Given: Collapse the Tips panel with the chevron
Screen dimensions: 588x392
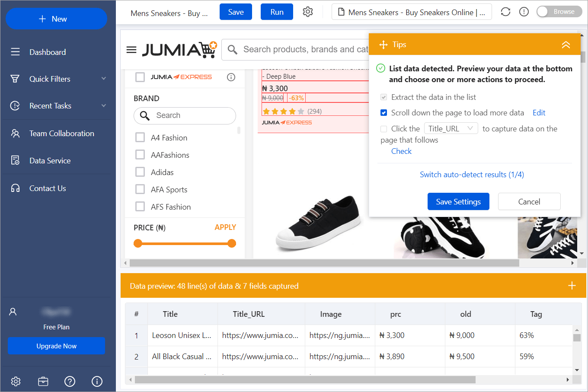Looking at the screenshot, I should click(x=566, y=45).
